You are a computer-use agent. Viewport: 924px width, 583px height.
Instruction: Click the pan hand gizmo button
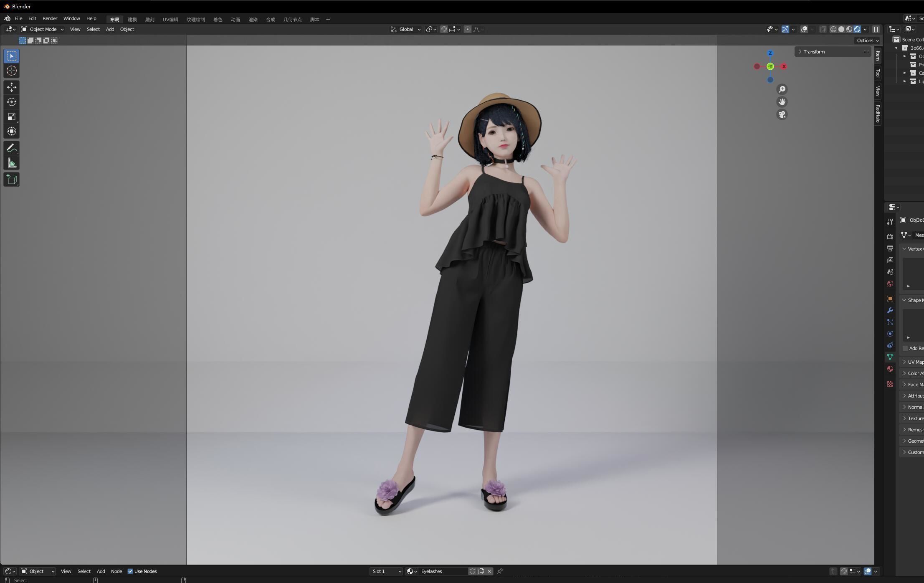(x=782, y=102)
